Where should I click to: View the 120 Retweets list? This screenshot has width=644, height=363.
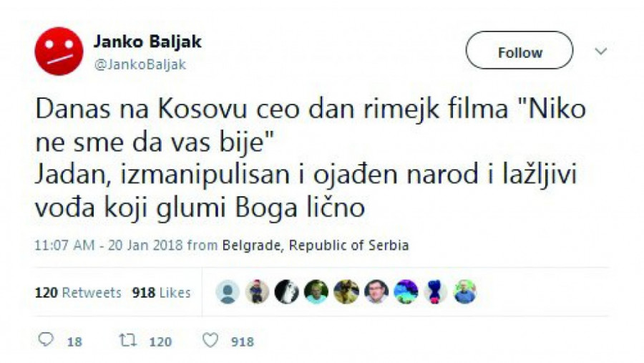coord(78,292)
